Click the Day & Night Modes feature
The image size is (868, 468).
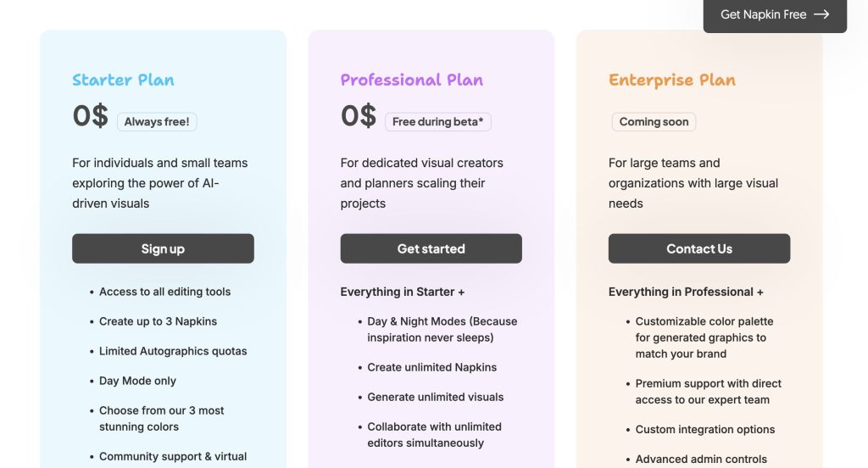(x=442, y=329)
